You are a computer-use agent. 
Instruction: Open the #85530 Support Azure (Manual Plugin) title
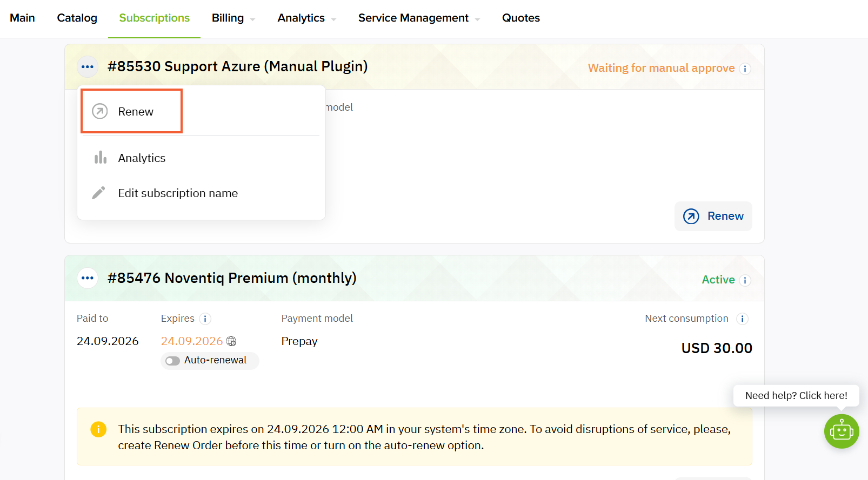tap(237, 66)
